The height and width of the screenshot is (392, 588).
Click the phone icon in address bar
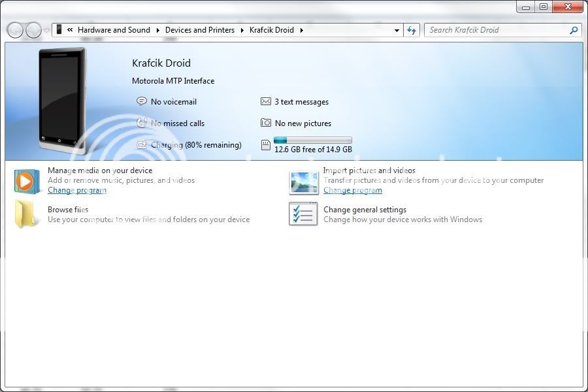point(59,29)
